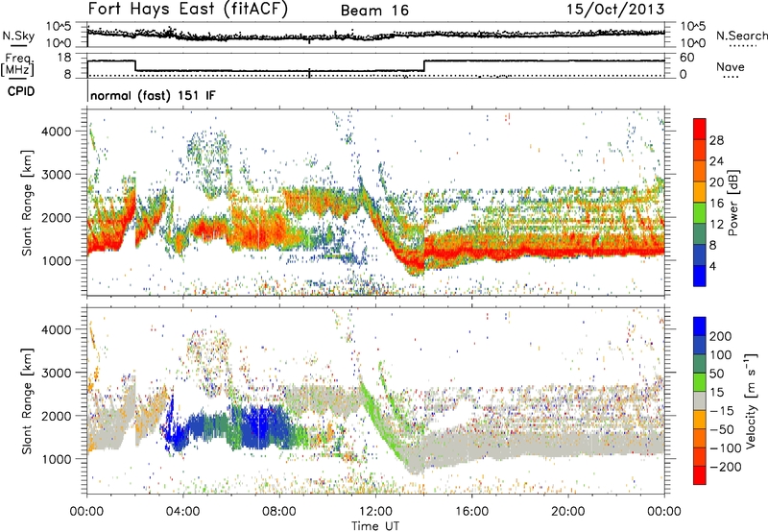Click the "Velocity [m s⁻¹]" colorbar title
The image size is (768, 532).
tap(750, 400)
